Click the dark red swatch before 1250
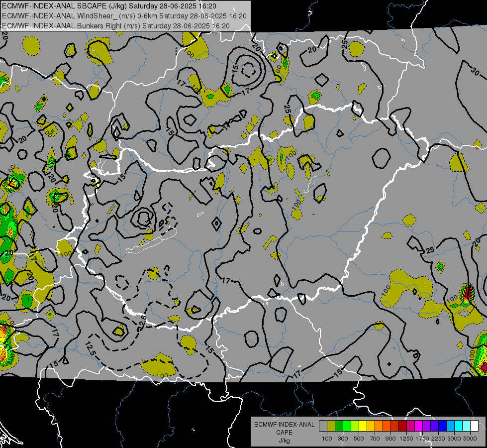This screenshot has width=487, height=448. click(x=403, y=426)
